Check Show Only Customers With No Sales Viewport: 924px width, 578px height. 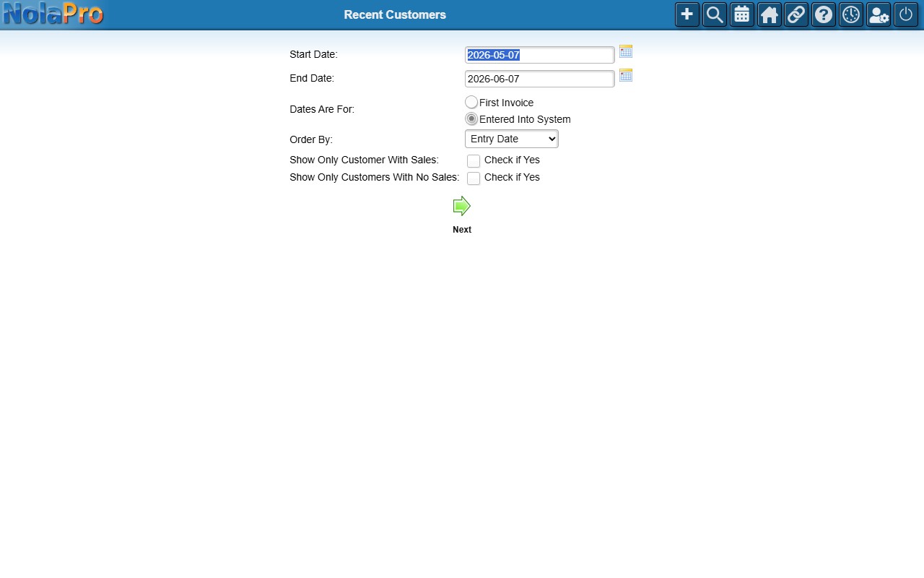pos(474,178)
